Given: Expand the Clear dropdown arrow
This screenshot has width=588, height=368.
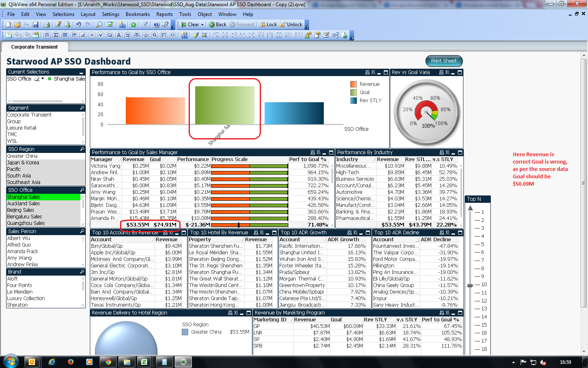Looking at the screenshot, I should pos(203,25).
